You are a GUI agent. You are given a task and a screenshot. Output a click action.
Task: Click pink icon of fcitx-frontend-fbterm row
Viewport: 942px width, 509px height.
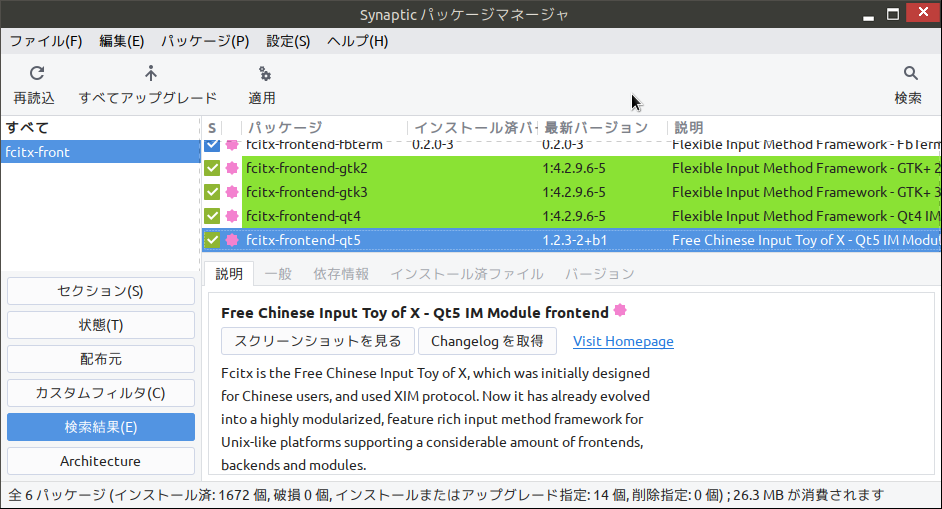tap(232, 145)
